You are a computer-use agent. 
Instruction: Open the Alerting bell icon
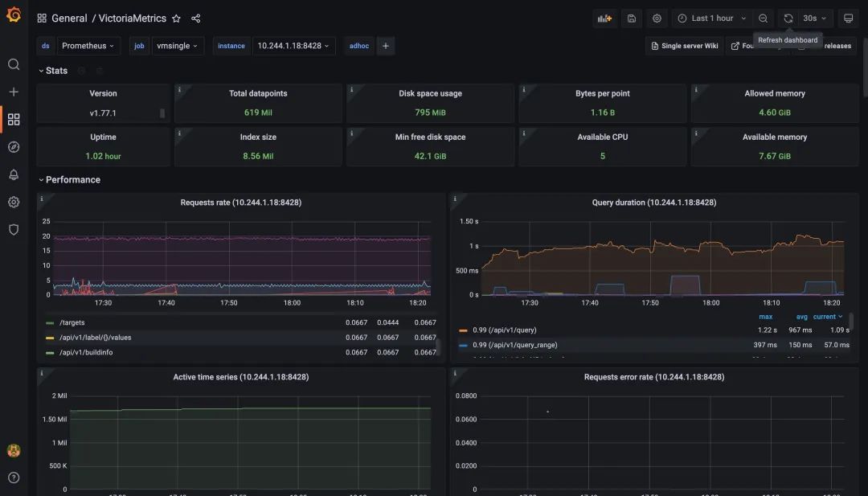click(14, 174)
